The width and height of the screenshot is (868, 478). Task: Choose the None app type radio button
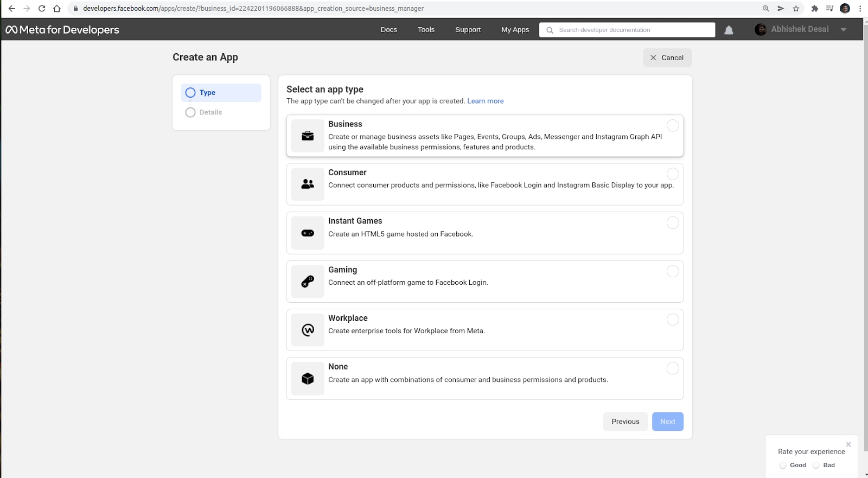point(673,368)
